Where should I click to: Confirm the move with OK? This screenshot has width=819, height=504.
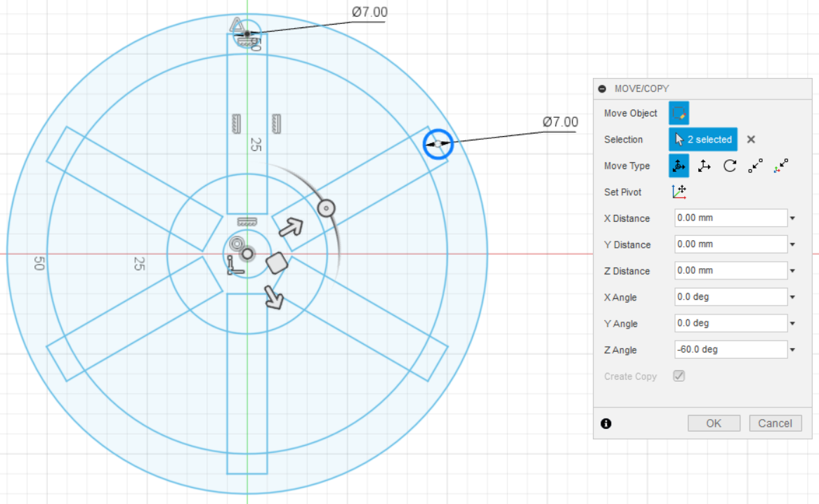coord(714,423)
